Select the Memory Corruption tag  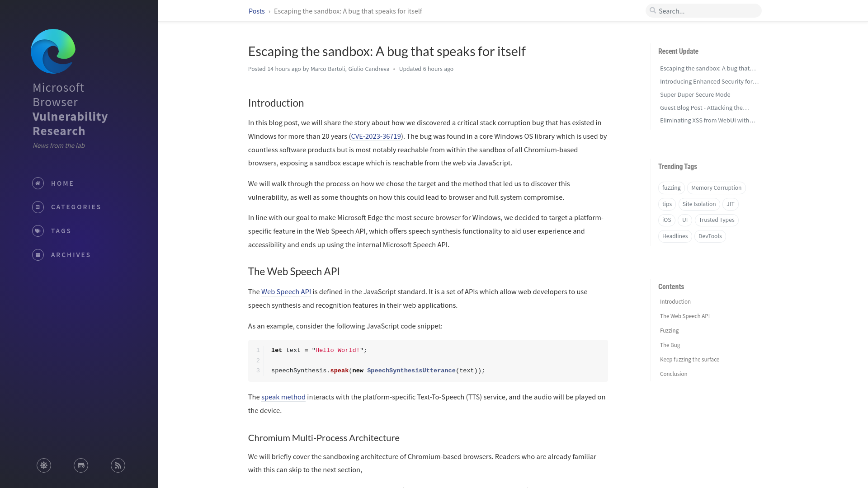[x=717, y=188]
